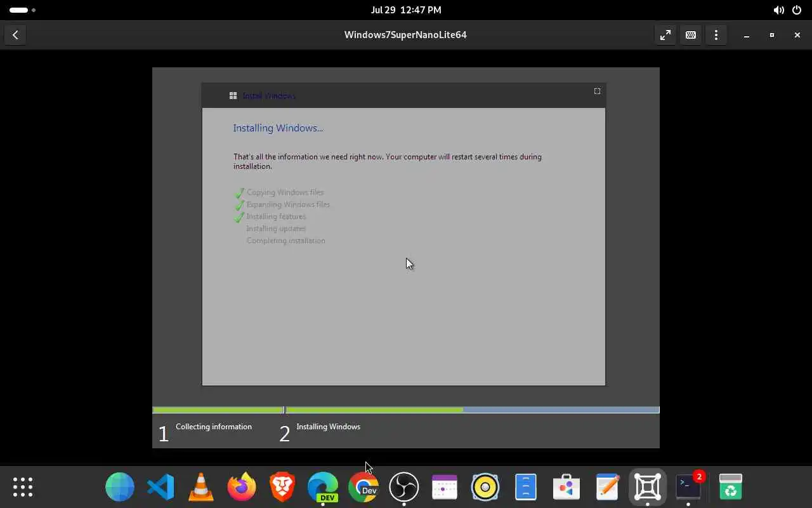
Task: Open the blue file archive app in dock
Action: [526, 487]
